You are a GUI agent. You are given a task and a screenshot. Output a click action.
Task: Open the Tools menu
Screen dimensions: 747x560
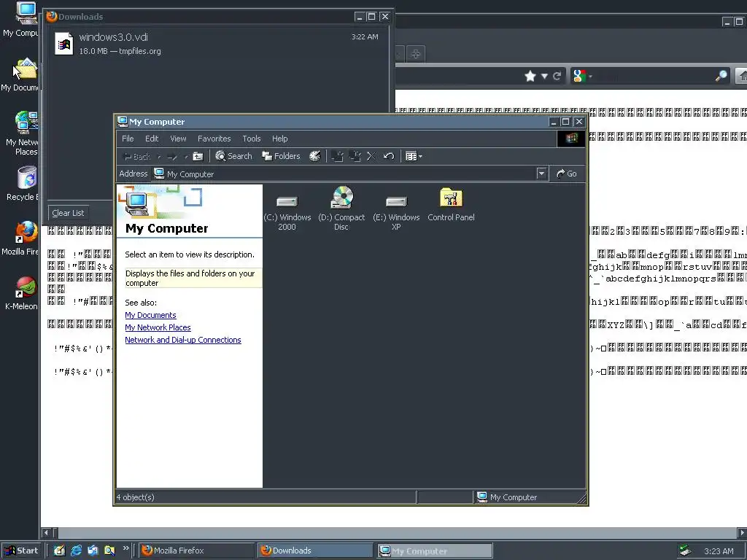pyautogui.click(x=252, y=139)
